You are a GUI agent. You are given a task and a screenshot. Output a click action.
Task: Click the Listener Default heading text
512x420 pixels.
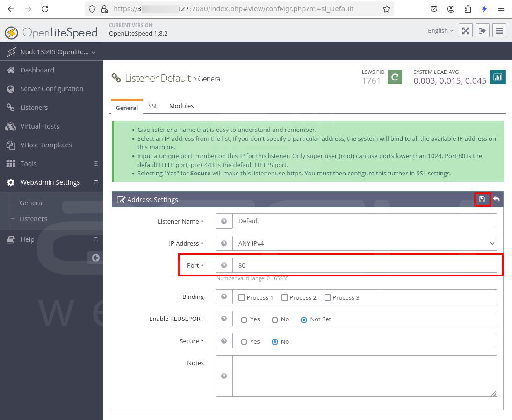tap(158, 79)
